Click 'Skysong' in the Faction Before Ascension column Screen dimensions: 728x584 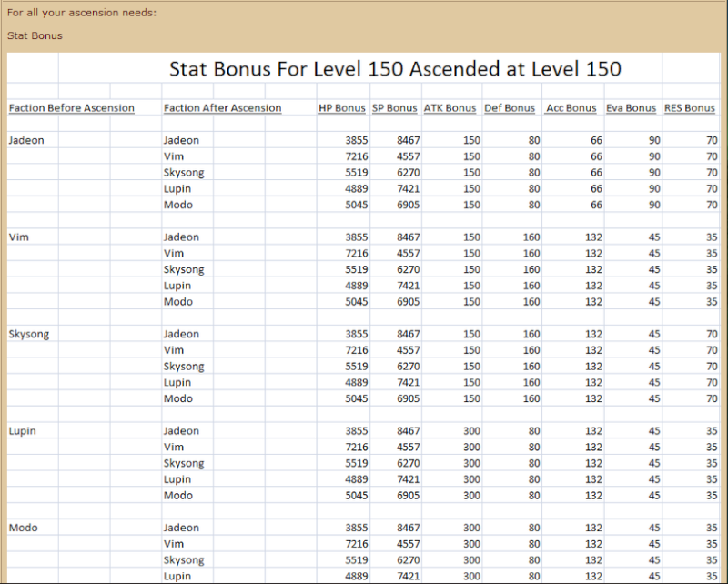tap(29, 334)
